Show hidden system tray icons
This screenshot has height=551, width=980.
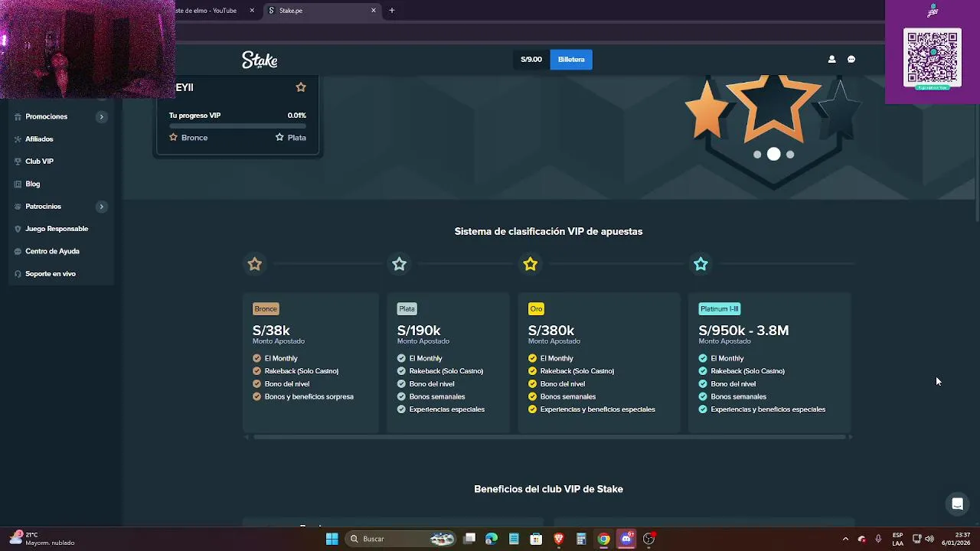[845, 539]
